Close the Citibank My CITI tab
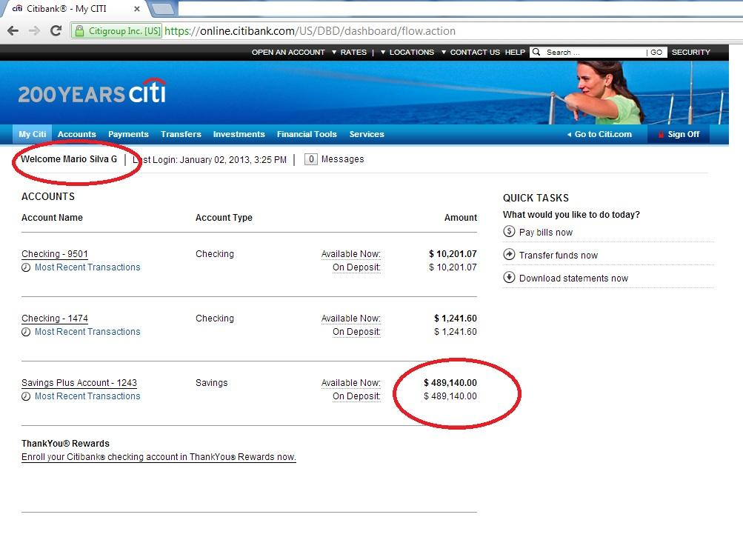Viewport: 743px width, 560px height. pos(136,9)
